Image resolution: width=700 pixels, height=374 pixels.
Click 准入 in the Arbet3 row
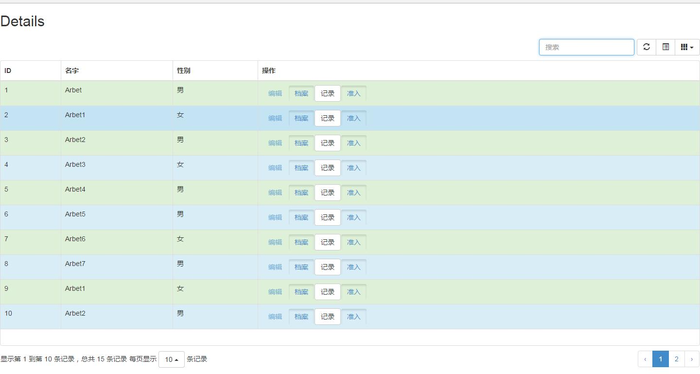click(x=354, y=168)
